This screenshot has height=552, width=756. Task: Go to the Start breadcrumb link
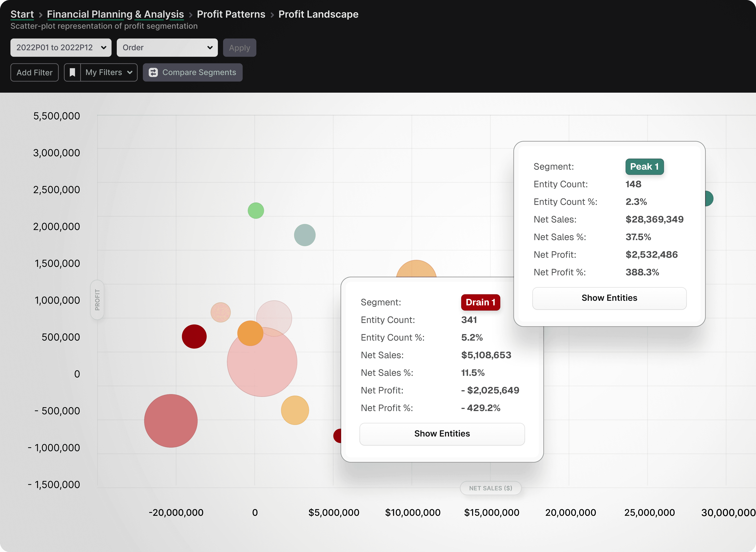(x=22, y=14)
